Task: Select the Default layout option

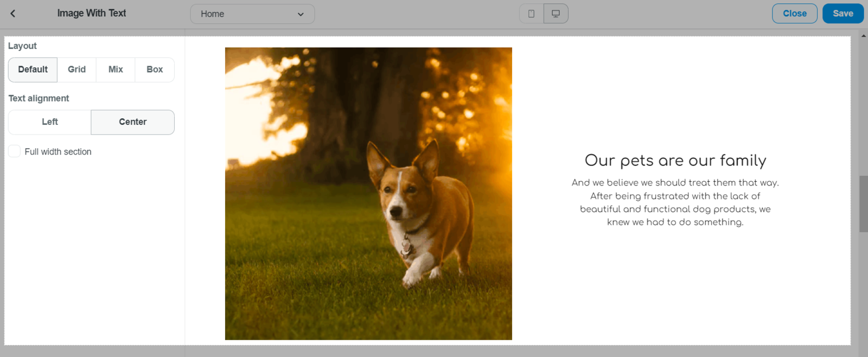Action: [x=33, y=69]
